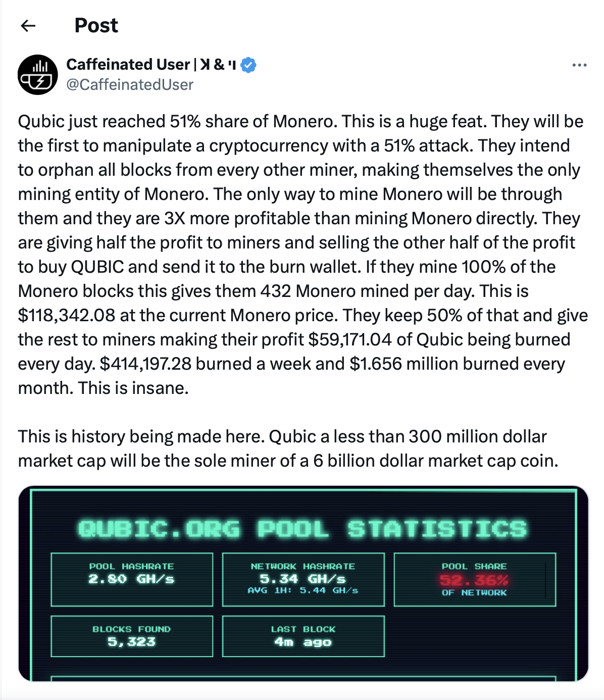Click the Post page heading
Viewport: 604px width, 700px height.
[x=96, y=25]
